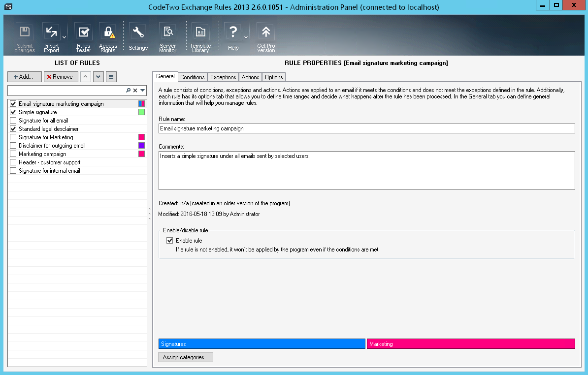Click the Remove rule button
The width and height of the screenshot is (588, 375).
click(61, 77)
